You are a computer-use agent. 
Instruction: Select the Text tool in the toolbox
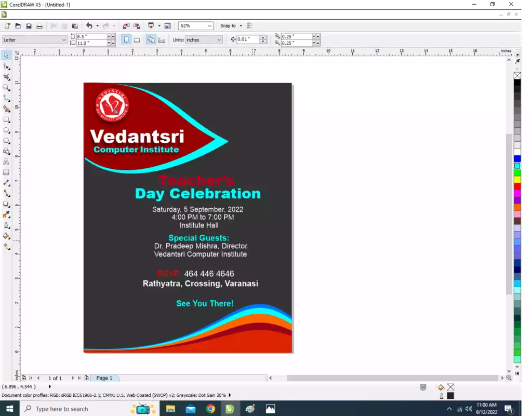(x=6, y=162)
